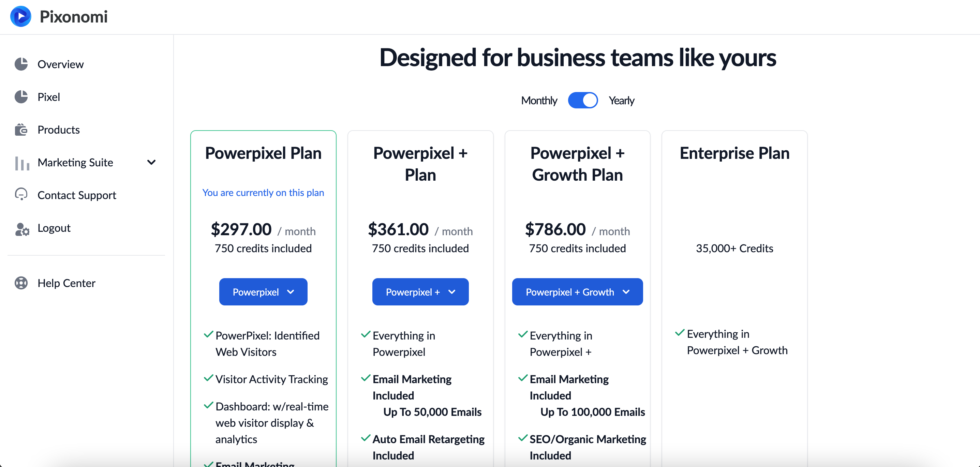The width and height of the screenshot is (980, 467).
Task: Select the Yearly billing label
Action: coord(621,101)
